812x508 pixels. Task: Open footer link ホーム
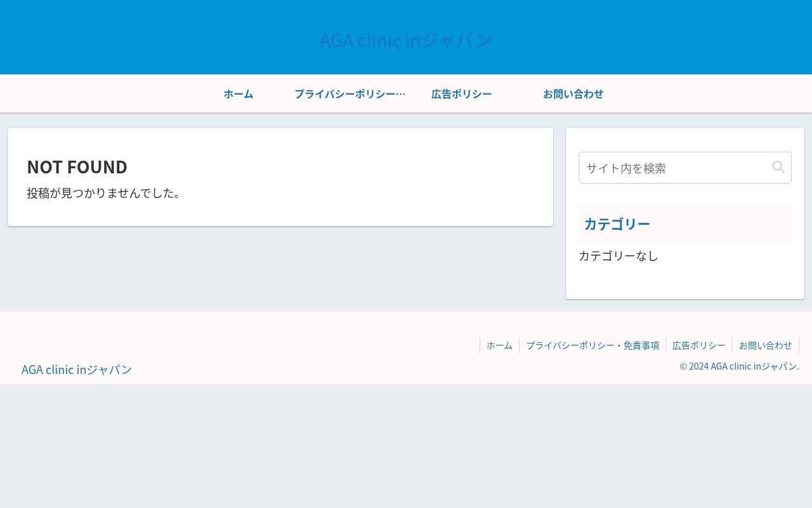pyautogui.click(x=499, y=345)
